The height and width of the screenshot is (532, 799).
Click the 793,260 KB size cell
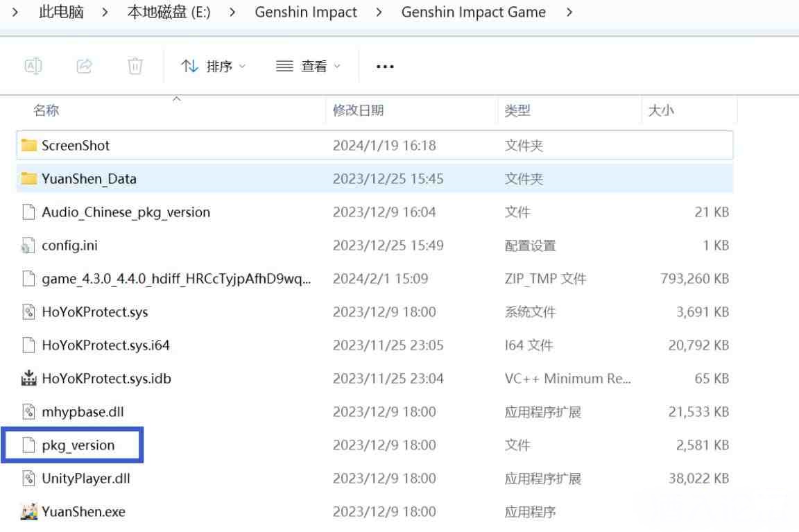point(694,279)
